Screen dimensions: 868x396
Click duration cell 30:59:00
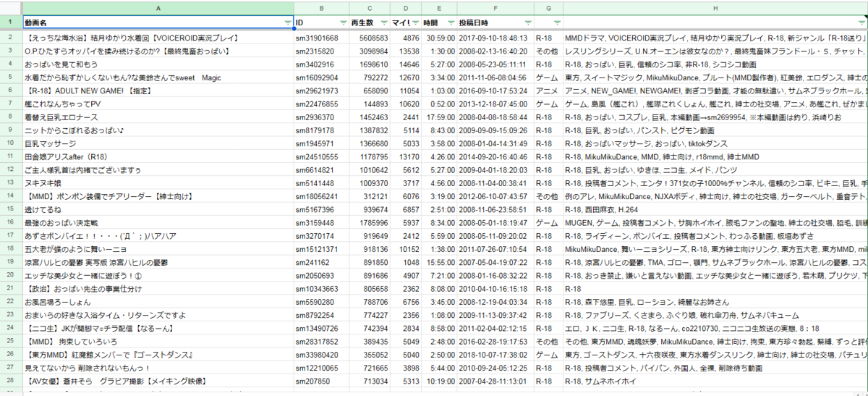(x=439, y=38)
